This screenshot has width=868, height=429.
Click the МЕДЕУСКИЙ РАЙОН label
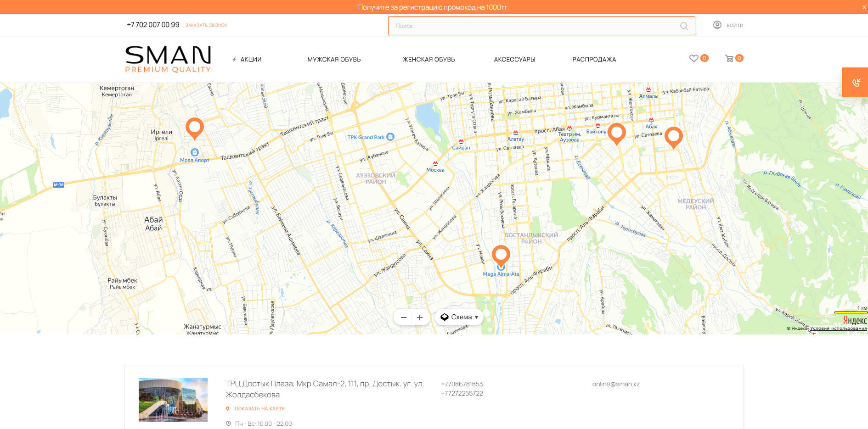point(696,204)
